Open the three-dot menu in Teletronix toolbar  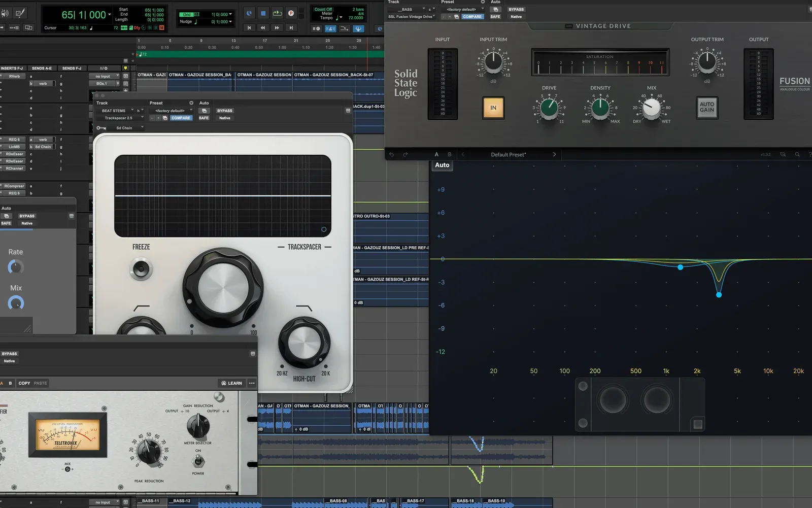coord(252,383)
